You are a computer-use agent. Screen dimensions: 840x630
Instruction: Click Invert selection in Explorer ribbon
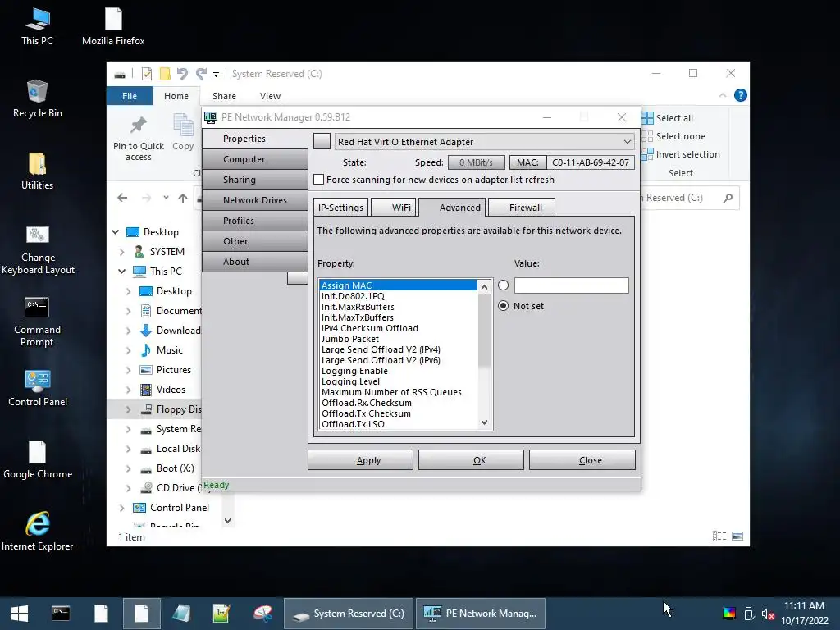coord(682,154)
